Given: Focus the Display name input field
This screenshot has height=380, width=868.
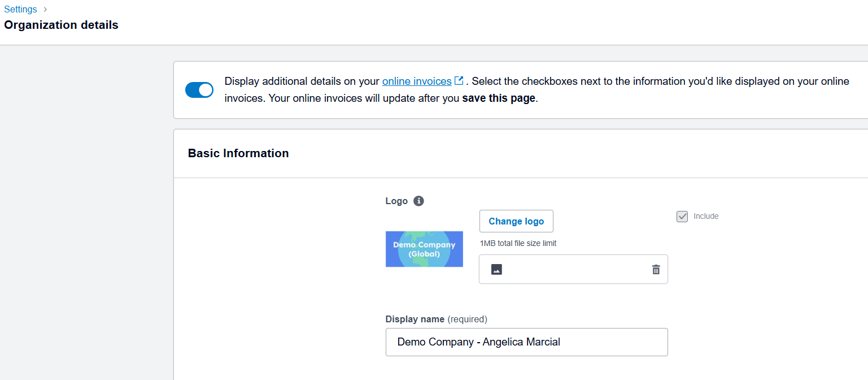Looking at the screenshot, I should click(527, 342).
